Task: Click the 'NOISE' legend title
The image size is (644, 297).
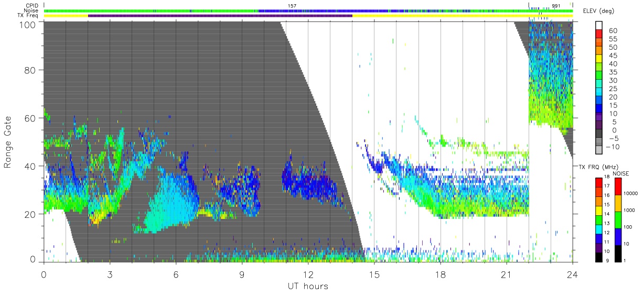Action: pos(621,173)
